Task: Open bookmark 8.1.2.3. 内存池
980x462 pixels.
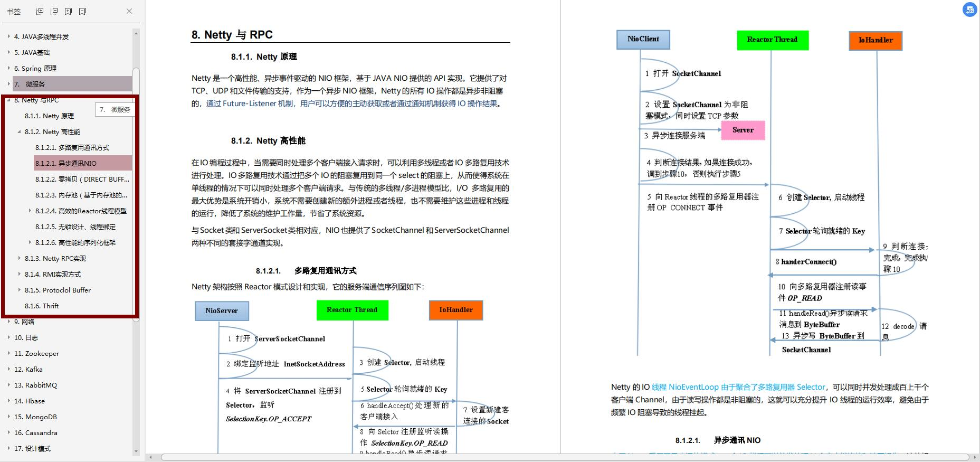Action: pyautogui.click(x=81, y=195)
